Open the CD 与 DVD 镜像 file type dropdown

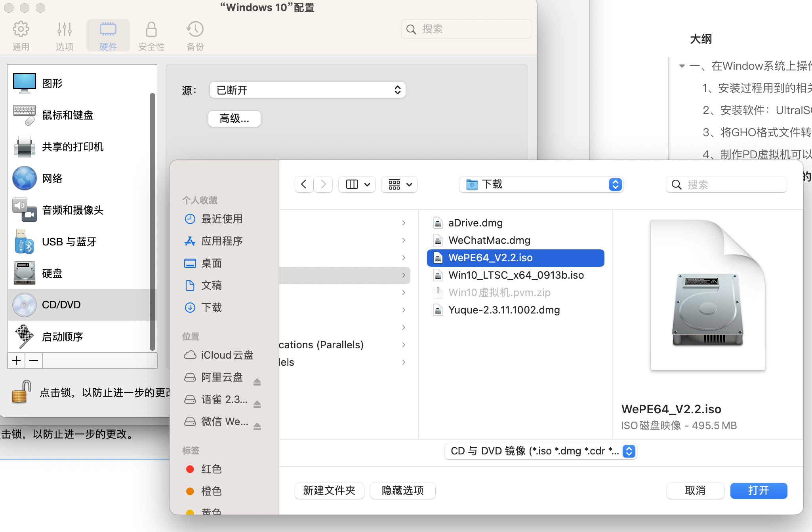click(x=540, y=451)
